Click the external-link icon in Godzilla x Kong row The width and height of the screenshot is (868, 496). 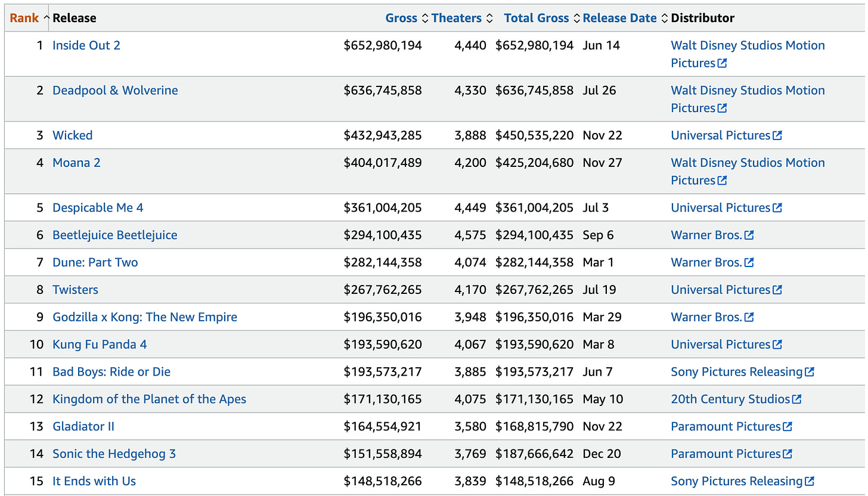tap(749, 318)
